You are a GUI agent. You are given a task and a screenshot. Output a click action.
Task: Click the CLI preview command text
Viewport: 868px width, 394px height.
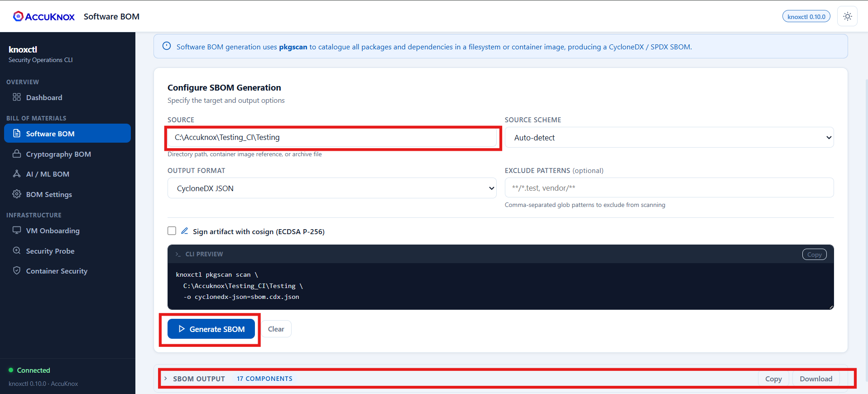tap(239, 286)
